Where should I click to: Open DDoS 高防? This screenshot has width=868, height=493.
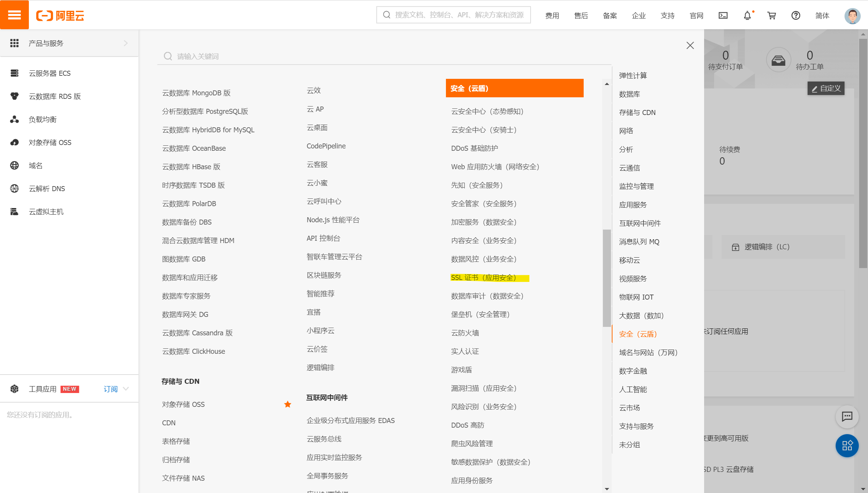pyautogui.click(x=467, y=425)
